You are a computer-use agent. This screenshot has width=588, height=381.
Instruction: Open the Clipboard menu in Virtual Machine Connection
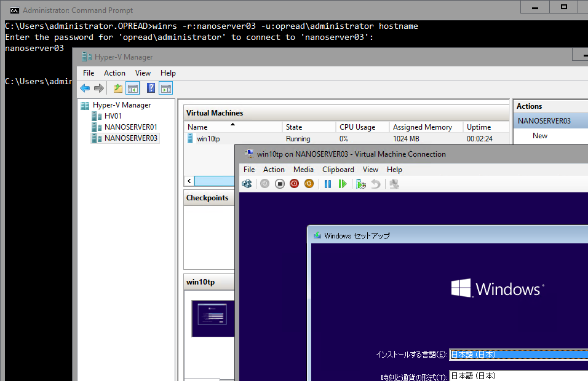point(338,170)
